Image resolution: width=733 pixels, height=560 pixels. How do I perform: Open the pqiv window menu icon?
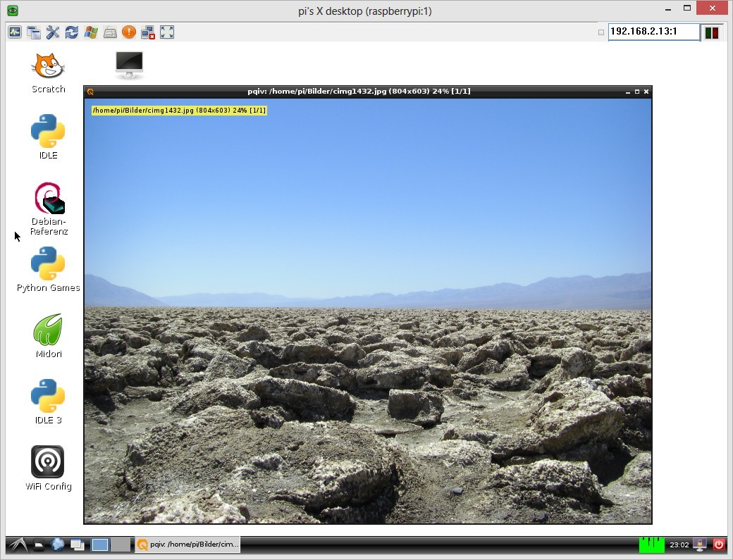tap(90, 92)
